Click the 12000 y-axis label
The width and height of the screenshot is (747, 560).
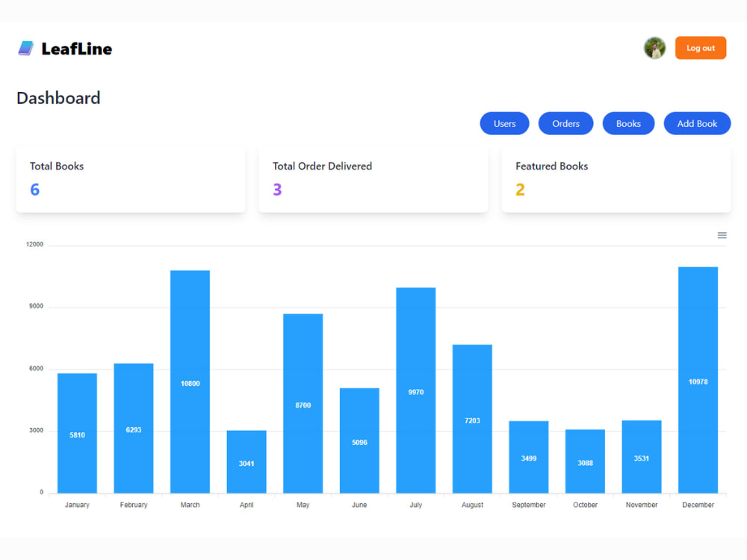(34, 244)
